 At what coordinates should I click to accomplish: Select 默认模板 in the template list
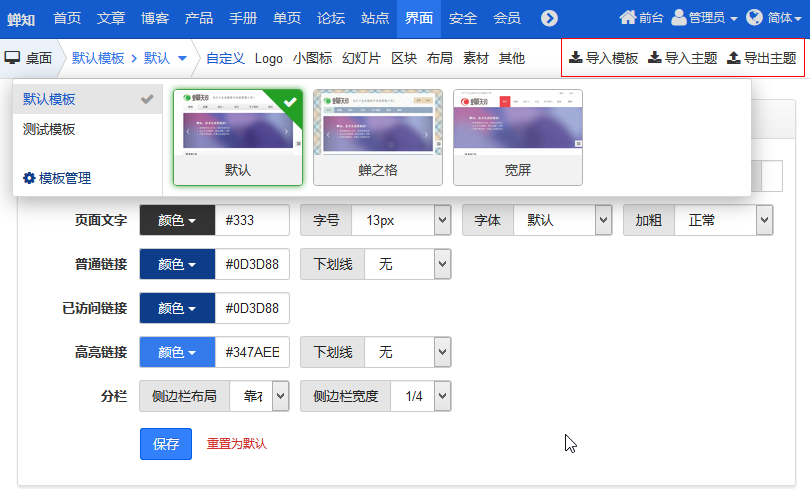(x=88, y=99)
